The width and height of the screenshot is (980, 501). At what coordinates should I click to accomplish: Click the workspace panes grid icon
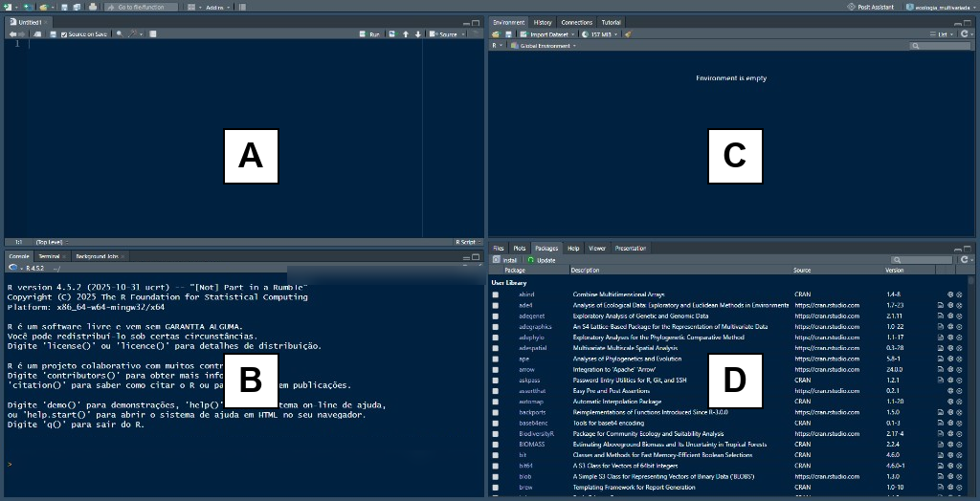pos(191,7)
